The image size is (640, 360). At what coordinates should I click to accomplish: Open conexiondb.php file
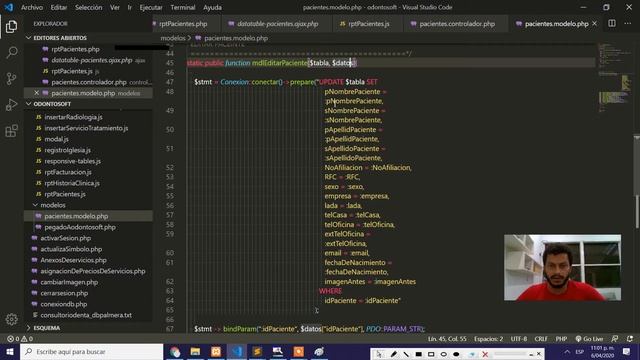click(64, 304)
